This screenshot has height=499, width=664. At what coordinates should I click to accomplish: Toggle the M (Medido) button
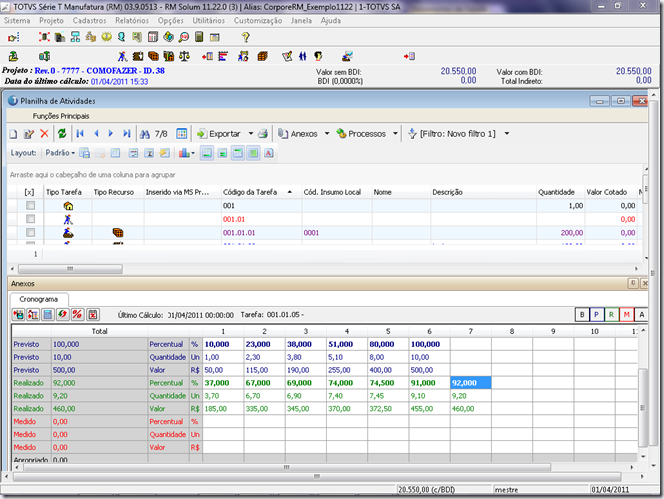click(x=626, y=315)
